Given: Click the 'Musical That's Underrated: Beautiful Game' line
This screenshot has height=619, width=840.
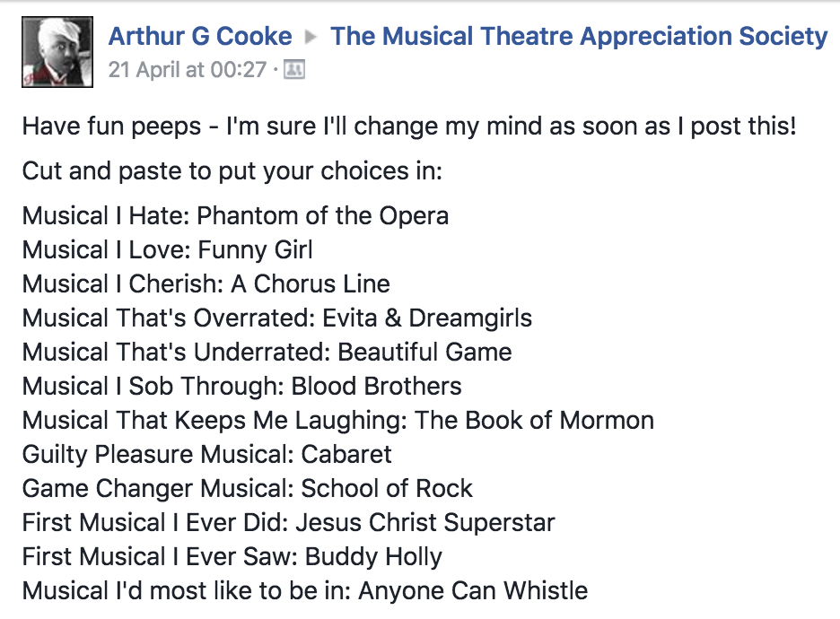Looking at the screenshot, I should tap(267, 353).
